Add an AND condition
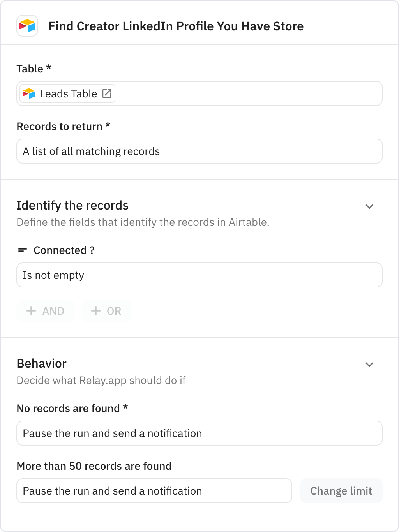Image resolution: width=399 pixels, height=532 pixels. point(45,311)
